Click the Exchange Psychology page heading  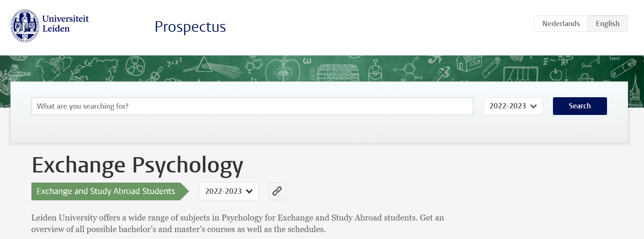click(x=137, y=165)
